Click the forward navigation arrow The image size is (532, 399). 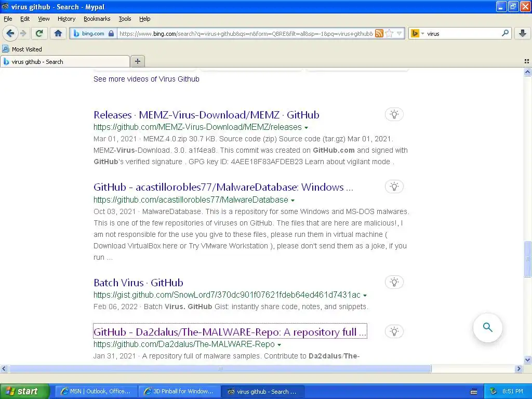pos(23,33)
